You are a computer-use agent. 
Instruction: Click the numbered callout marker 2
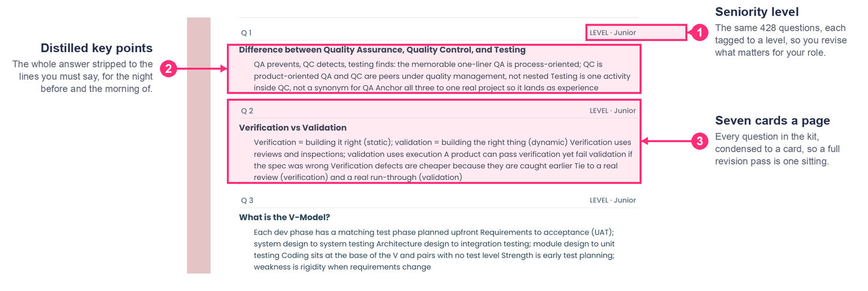tap(168, 69)
